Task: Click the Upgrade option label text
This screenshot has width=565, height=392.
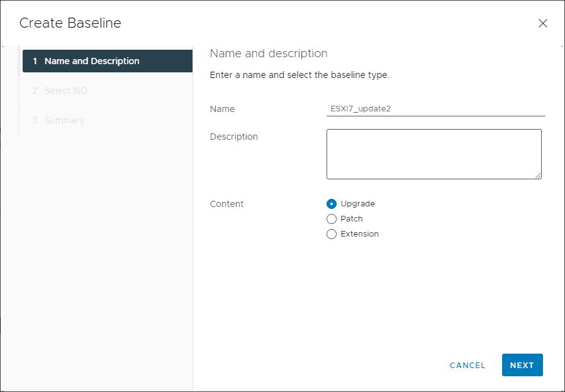Action: (x=357, y=204)
